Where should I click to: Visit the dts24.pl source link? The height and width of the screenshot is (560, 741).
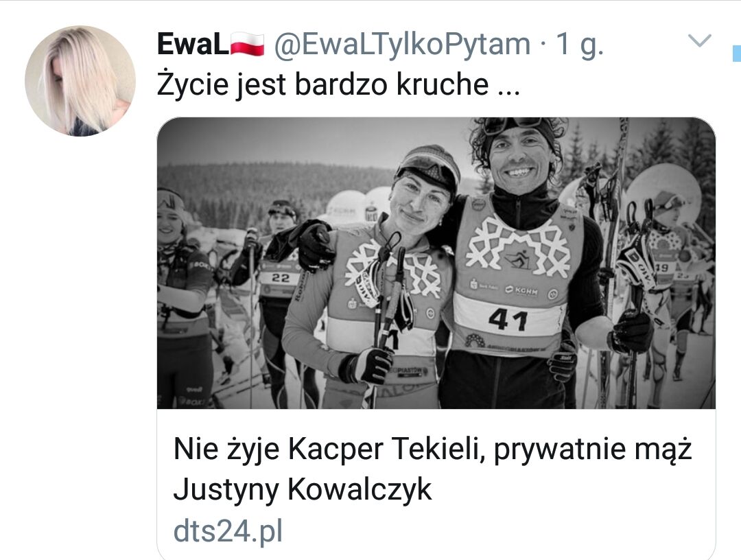point(228,530)
